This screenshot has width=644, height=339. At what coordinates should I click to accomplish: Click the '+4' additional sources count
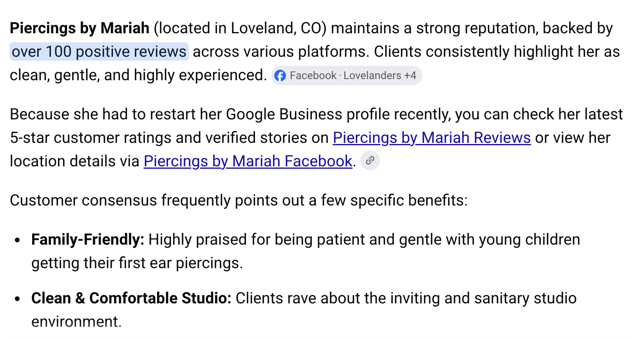click(410, 76)
